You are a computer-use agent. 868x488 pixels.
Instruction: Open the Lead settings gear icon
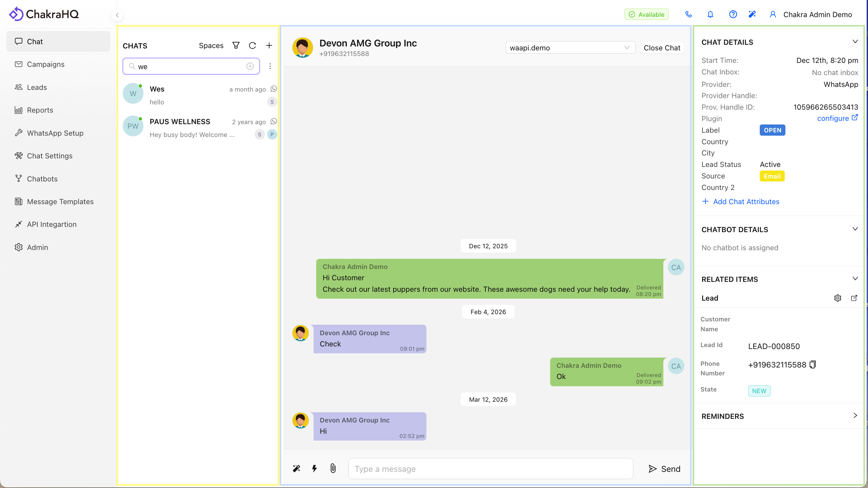click(x=838, y=298)
